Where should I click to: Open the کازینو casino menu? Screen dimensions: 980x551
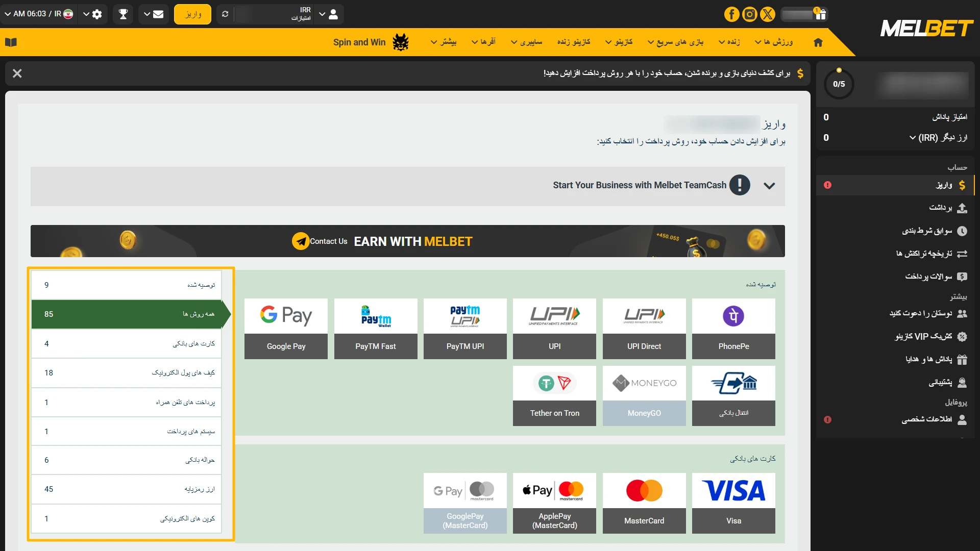coord(619,42)
